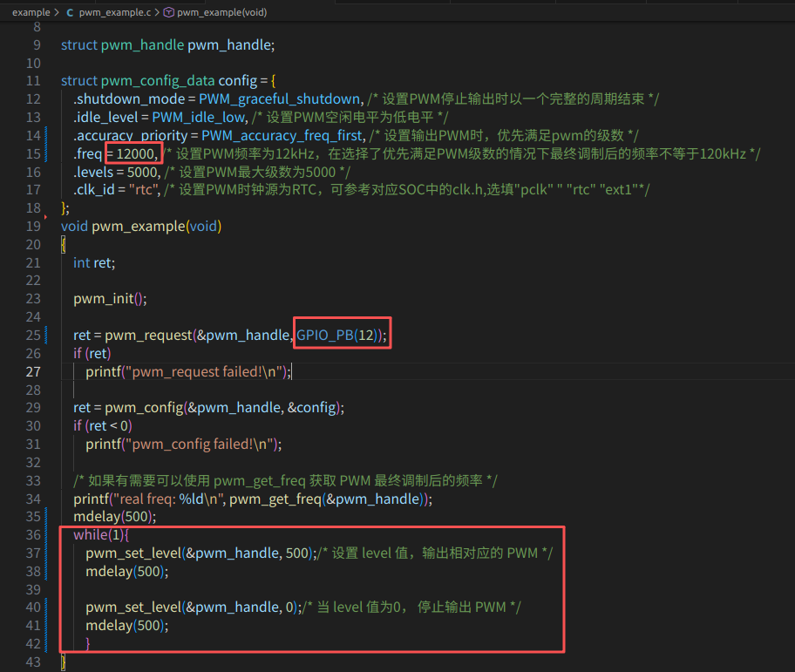The height and width of the screenshot is (672, 795).
Task: Select line number 9 in gutter
Action: [37, 44]
